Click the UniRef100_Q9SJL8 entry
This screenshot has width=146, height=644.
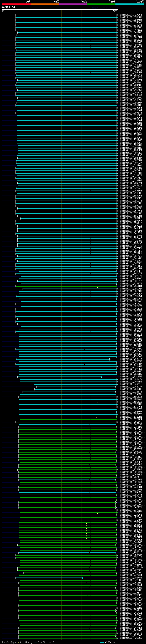tap(131, 271)
